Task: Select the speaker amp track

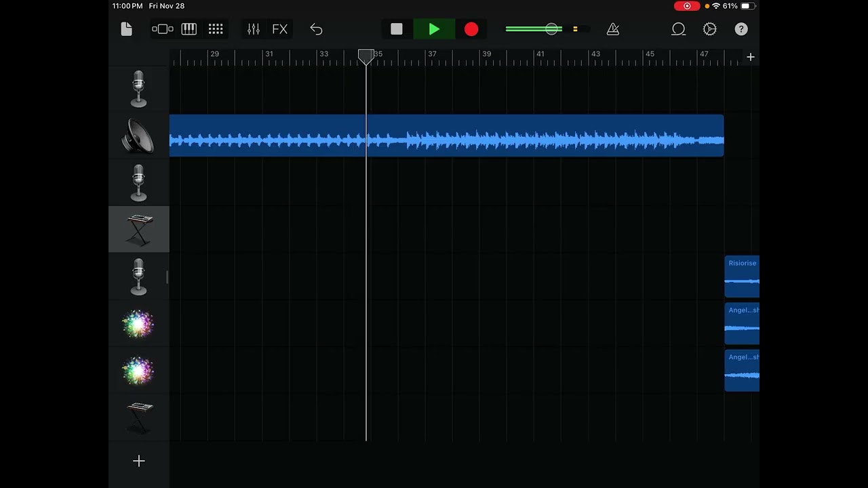Action: click(x=138, y=136)
